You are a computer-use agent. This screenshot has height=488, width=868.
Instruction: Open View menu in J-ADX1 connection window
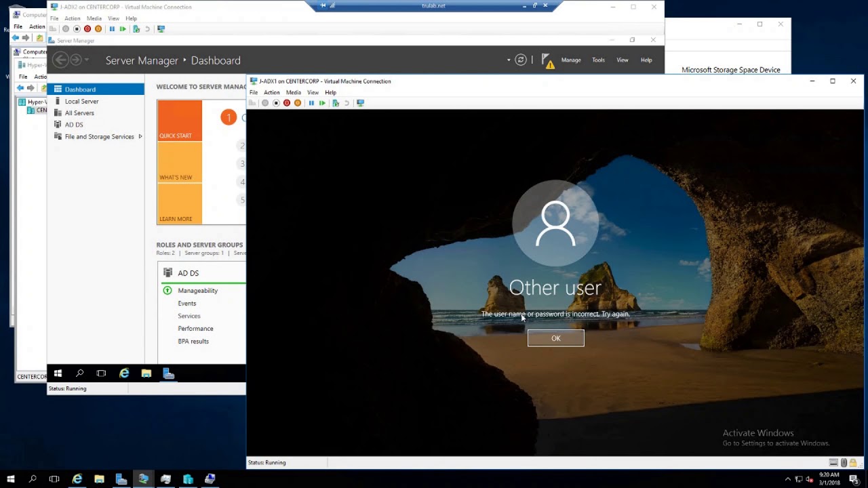pos(313,92)
